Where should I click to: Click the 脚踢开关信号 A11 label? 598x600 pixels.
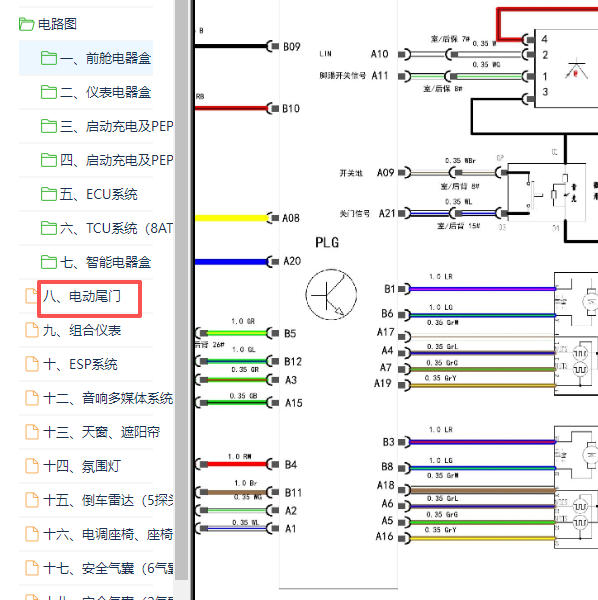coord(354,76)
